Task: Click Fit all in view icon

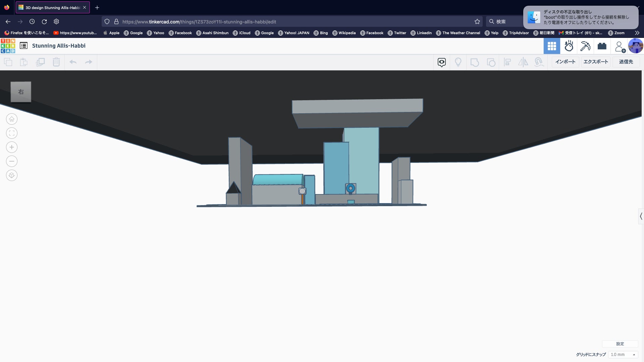Action: tap(12, 133)
